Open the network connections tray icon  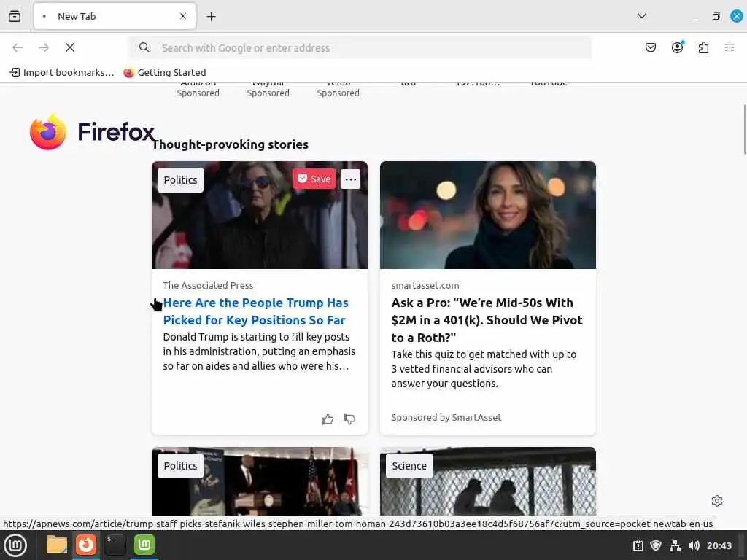pos(675,545)
